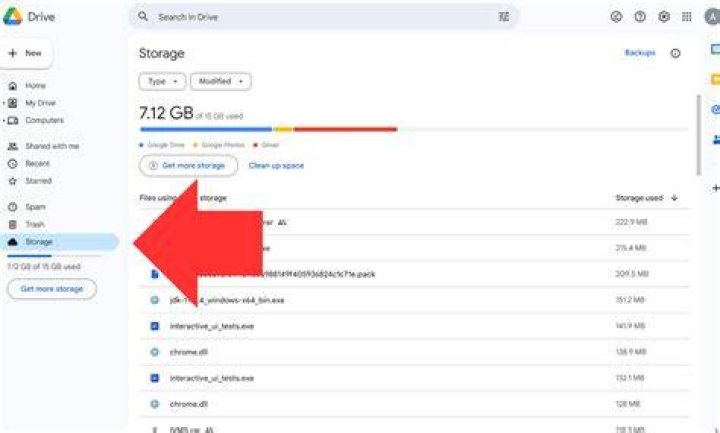Click the vertical scrollbar of the file list
This screenshot has height=433, width=720.
point(698,135)
